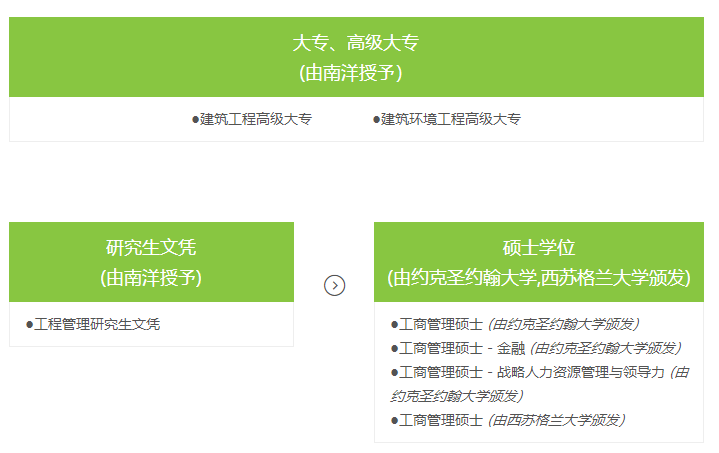Open the 建筑环境工程高级大专 course link

point(451,119)
